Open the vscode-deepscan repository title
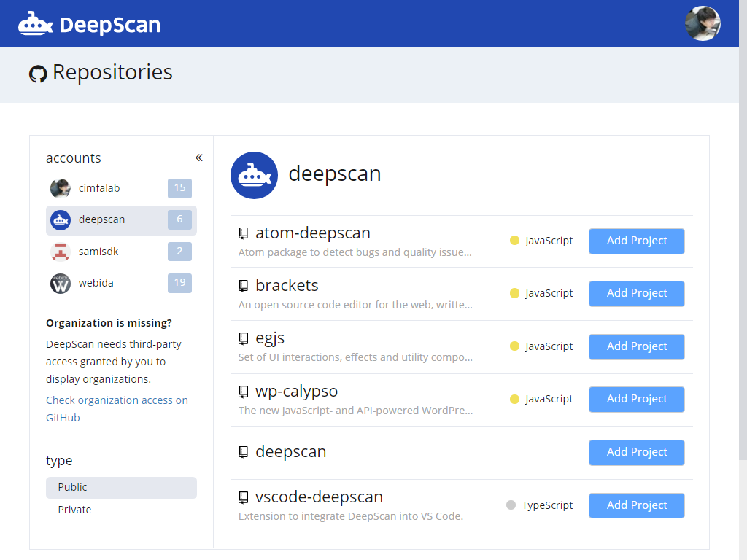This screenshot has width=747, height=560. [x=320, y=497]
